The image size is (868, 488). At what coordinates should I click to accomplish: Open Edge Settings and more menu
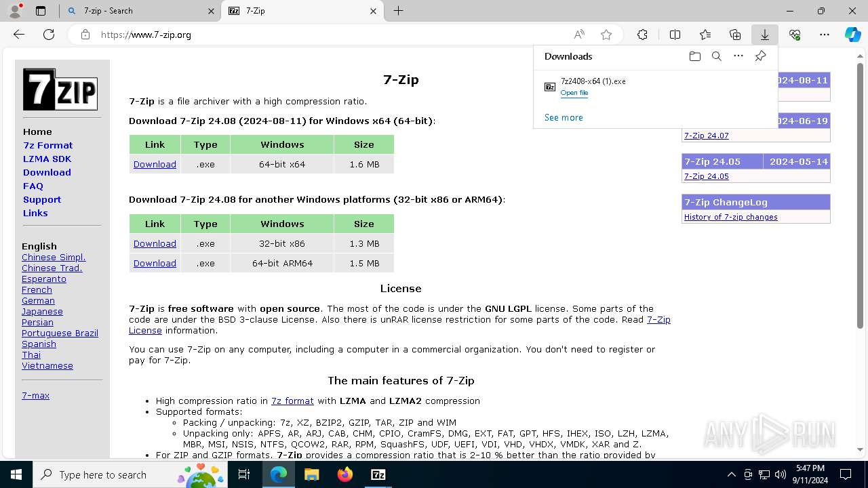pyautogui.click(x=825, y=35)
